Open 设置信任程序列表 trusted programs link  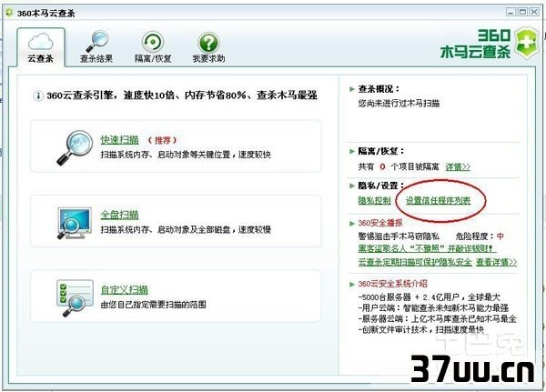[438, 200]
